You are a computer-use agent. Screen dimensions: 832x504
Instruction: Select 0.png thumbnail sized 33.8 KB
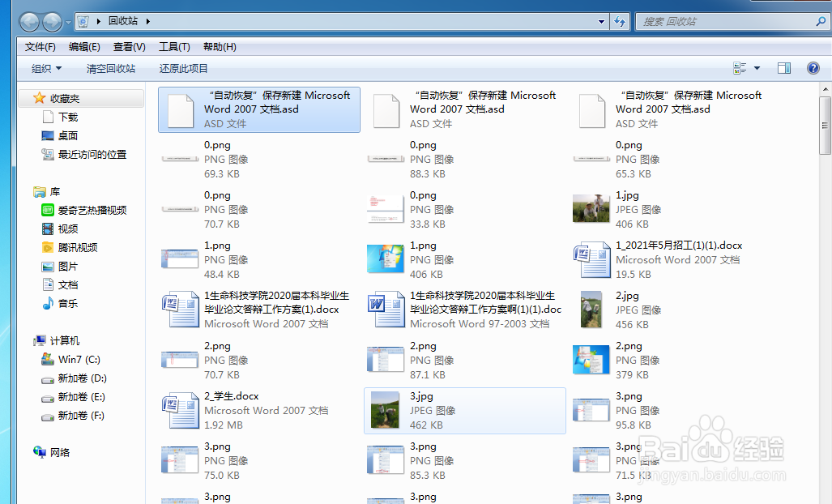click(386, 210)
